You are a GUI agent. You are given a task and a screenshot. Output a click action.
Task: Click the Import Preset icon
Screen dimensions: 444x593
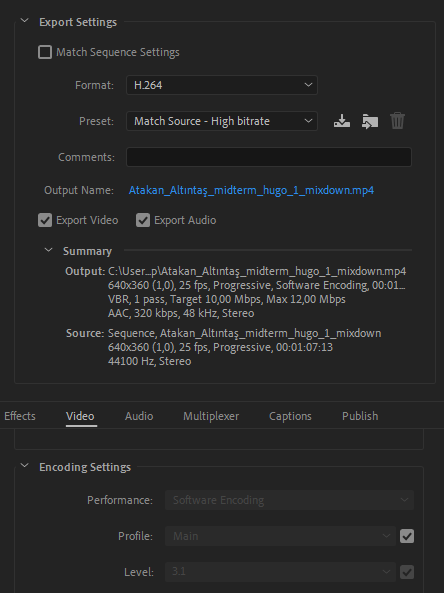click(369, 121)
